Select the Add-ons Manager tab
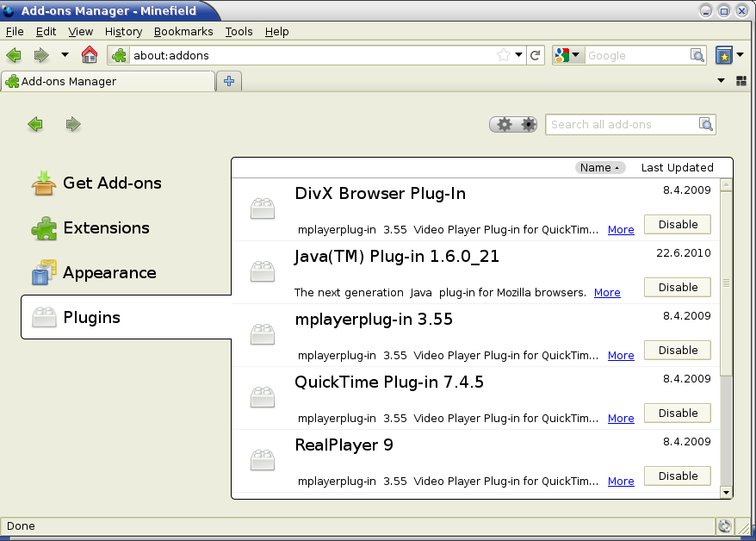Image resolution: width=756 pixels, height=541 pixels. (x=108, y=81)
